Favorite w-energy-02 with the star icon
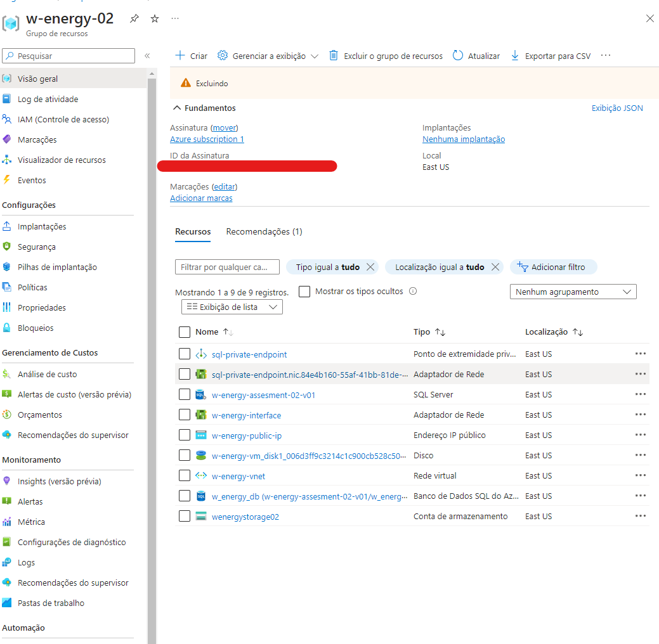 pyautogui.click(x=155, y=18)
